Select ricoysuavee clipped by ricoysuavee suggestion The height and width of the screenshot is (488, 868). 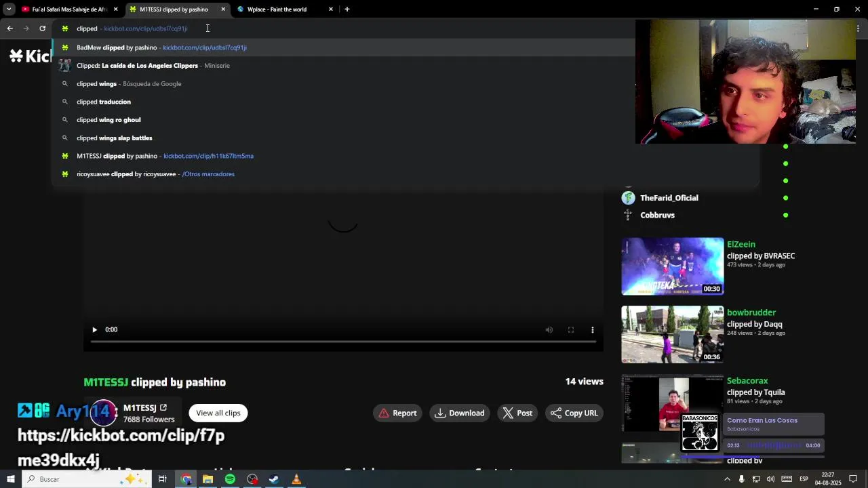(x=406, y=174)
